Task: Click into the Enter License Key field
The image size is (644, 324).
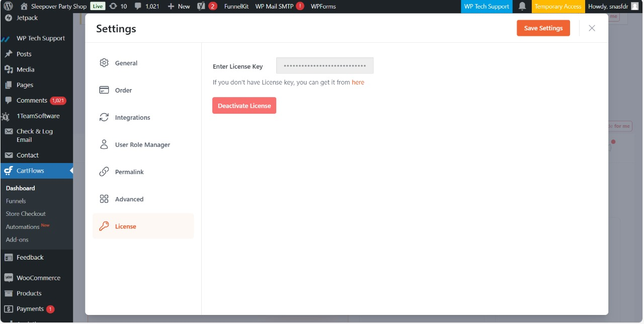Action: pyautogui.click(x=325, y=66)
